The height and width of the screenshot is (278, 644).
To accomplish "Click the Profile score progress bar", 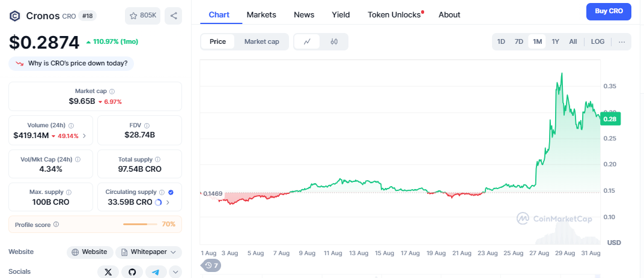I will tap(140, 224).
